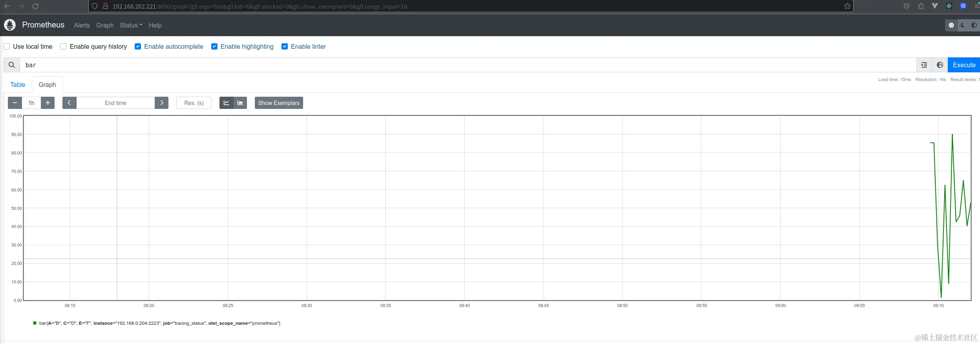Click the Resolution: 14s stat
Image resolution: width=980 pixels, height=344 pixels.
tap(931, 79)
